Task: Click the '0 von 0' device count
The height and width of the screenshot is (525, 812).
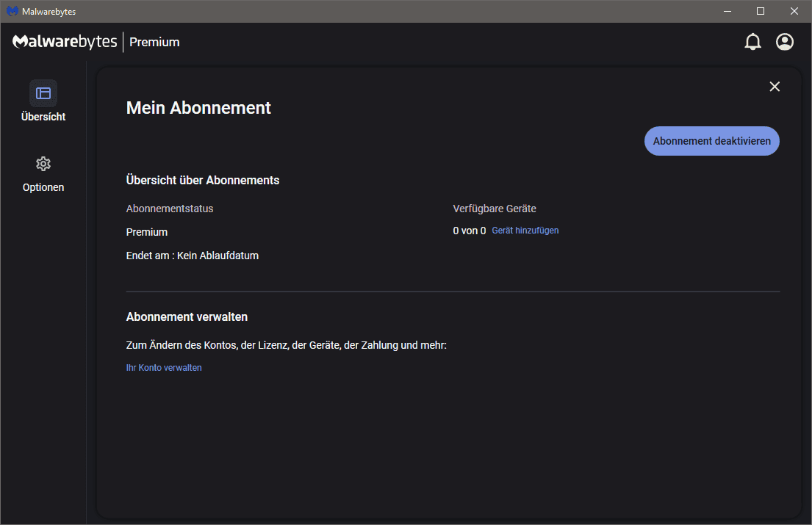Action: [469, 231]
